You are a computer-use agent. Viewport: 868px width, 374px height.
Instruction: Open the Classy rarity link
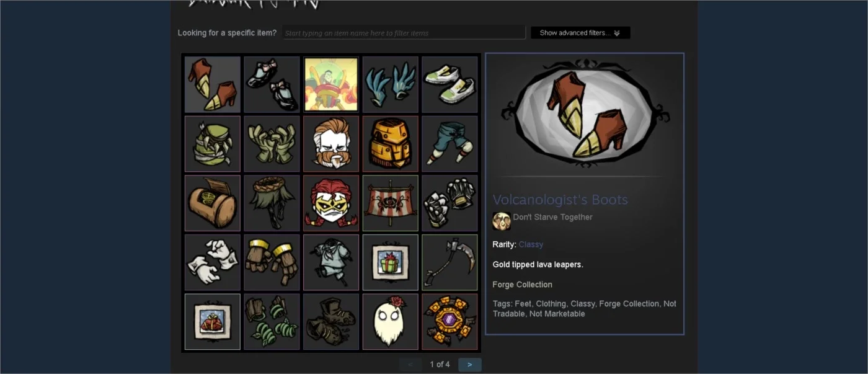coord(531,244)
